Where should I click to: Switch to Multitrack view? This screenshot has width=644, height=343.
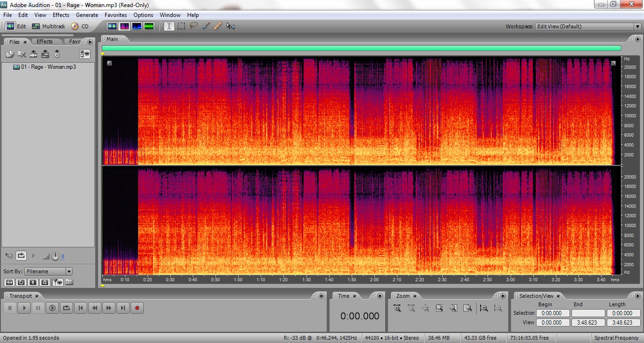pyautogui.click(x=49, y=26)
